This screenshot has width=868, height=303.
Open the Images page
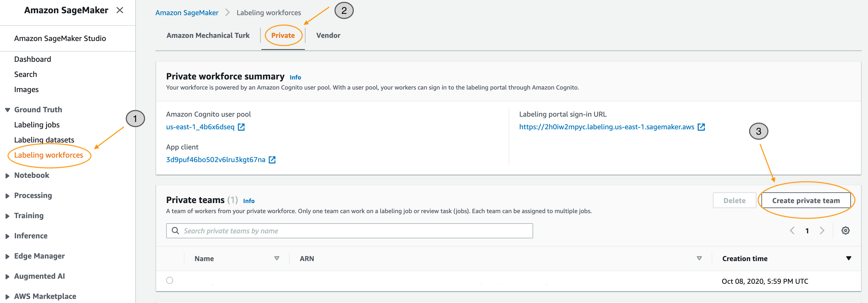click(x=26, y=90)
